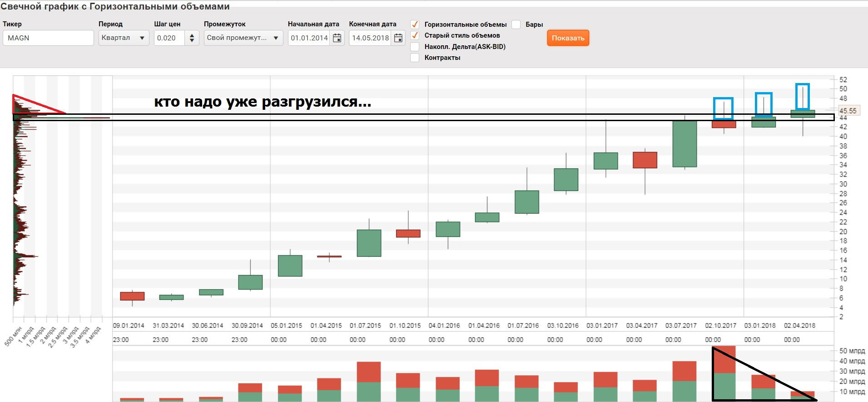The image size is (868, 402).
Task: Click the 02.10.2017 volume bar
Action: click(724, 373)
